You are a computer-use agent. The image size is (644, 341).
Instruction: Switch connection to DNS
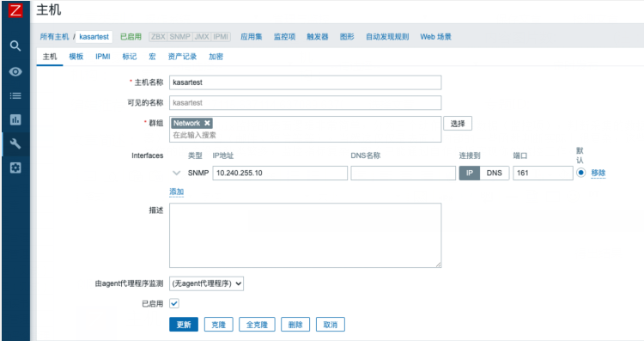click(x=494, y=173)
